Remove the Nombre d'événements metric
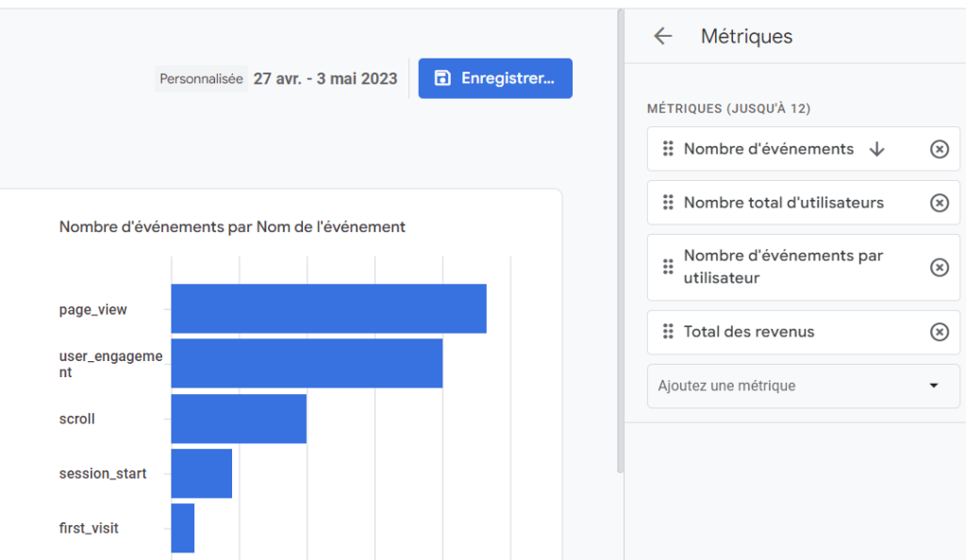 939,149
